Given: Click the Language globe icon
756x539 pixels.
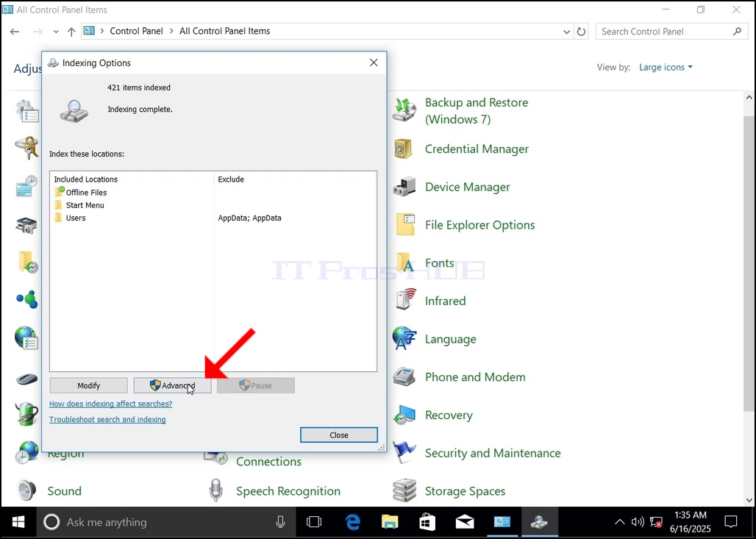Looking at the screenshot, I should coord(404,338).
